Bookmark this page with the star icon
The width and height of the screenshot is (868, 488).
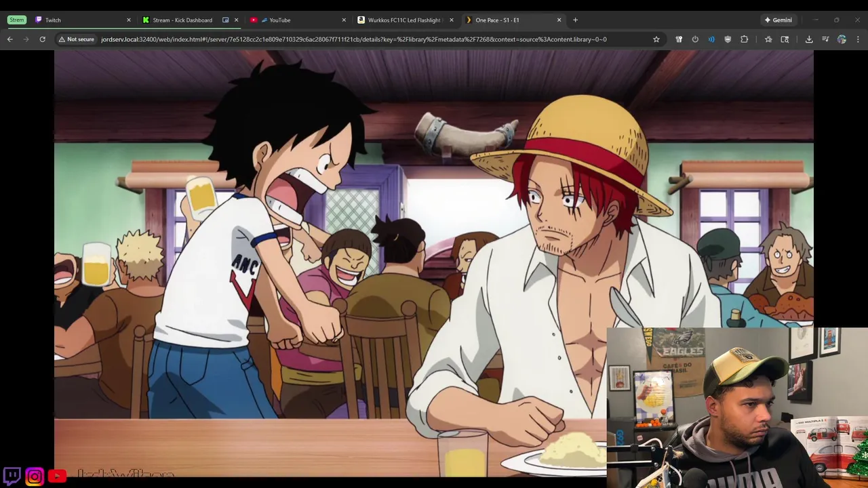tap(656, 39)
